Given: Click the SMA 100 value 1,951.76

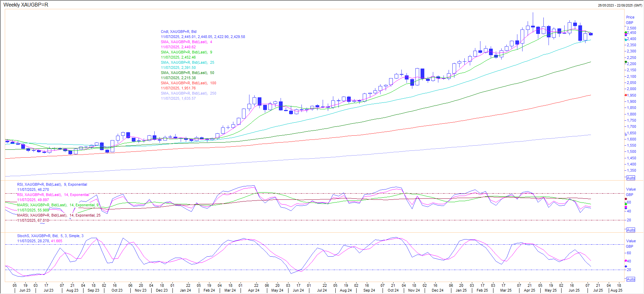Looking at the screenshot, I should (189, 88).
